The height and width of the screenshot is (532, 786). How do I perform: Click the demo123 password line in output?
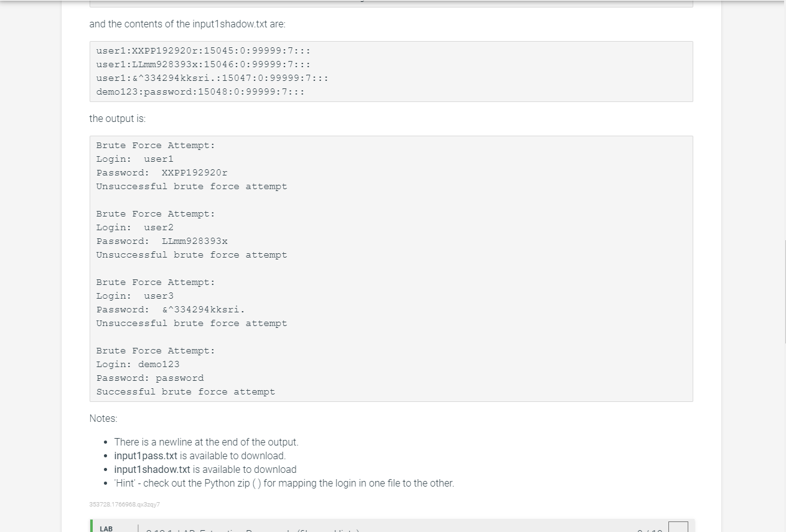pos(149,378)
